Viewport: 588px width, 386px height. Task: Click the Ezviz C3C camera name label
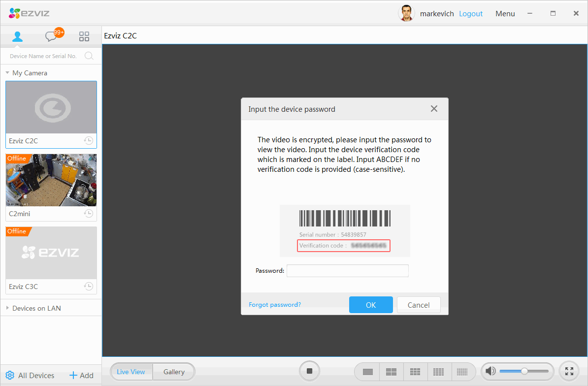pyautogui.click(x=23, y=287)
